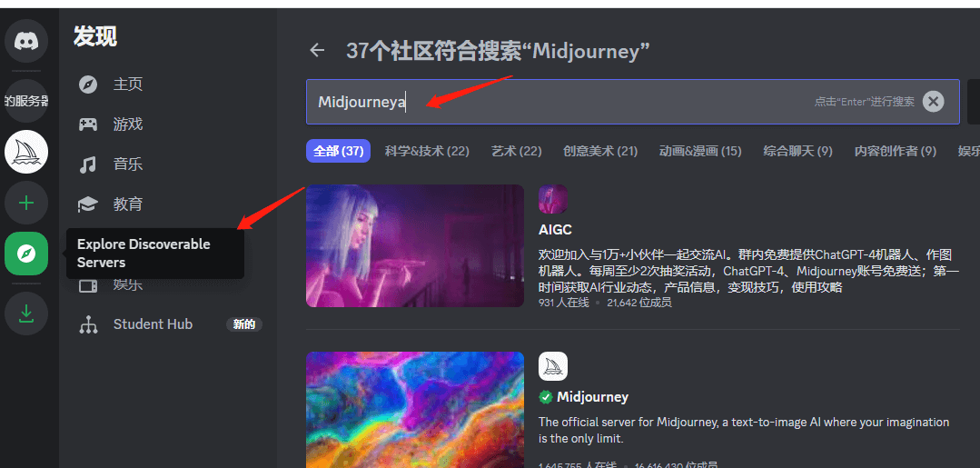Click the 931 人在线 count
This screenshot has width=980, height=468.
click(x=562, y=303)
